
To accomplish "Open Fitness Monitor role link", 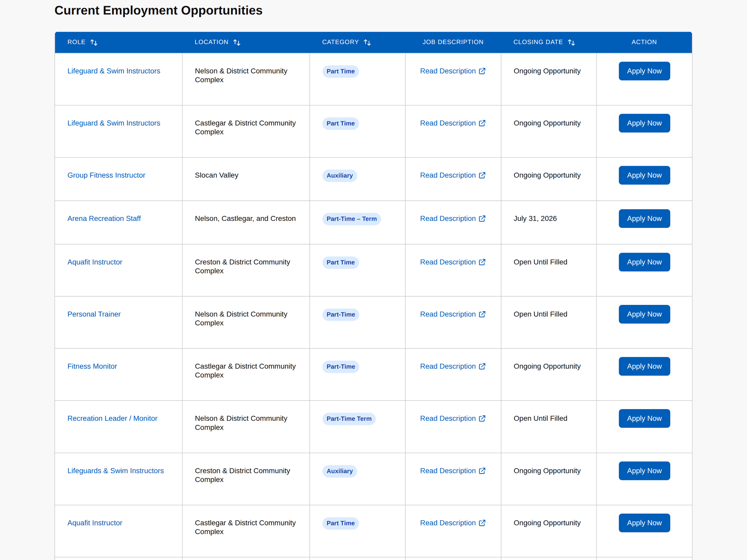I will [92, 366].
